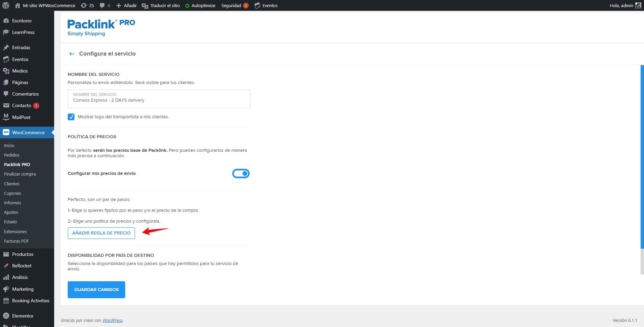
Task: Uncheck Mostrar logo del transportista checkbox
Action: pos(71,117)
